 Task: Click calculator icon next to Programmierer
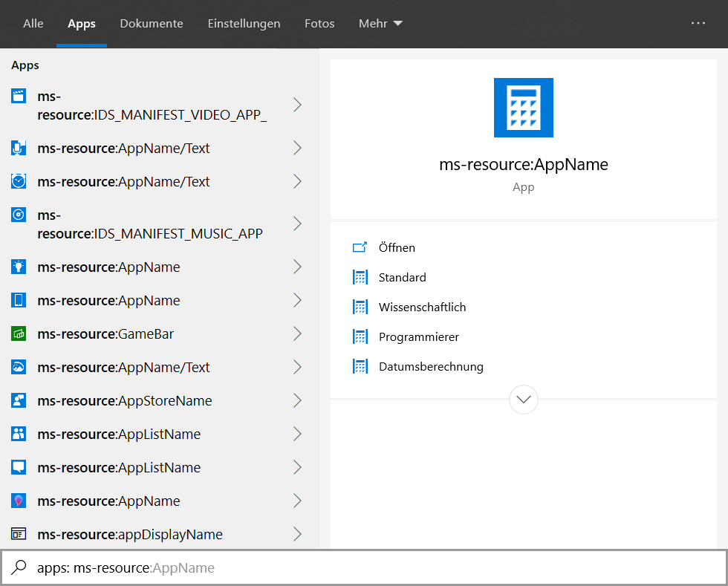pyautogui.click(x=360, y=336)
